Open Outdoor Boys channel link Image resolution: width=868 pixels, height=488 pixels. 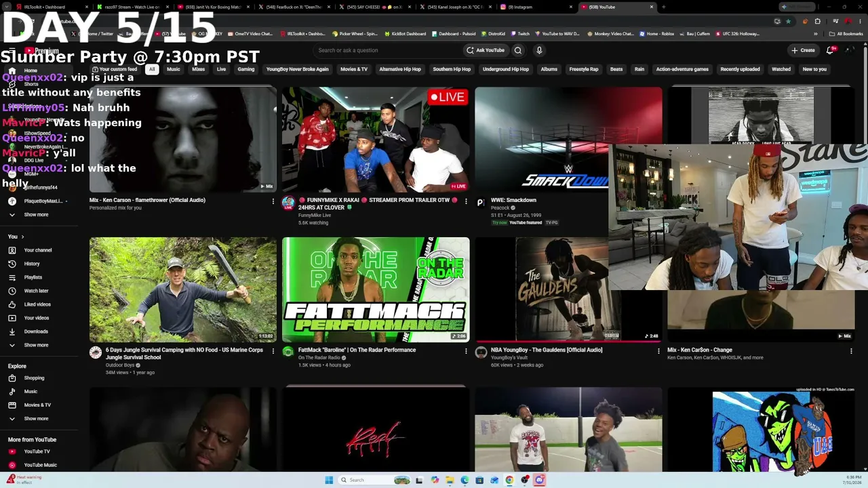coord(120,365)
